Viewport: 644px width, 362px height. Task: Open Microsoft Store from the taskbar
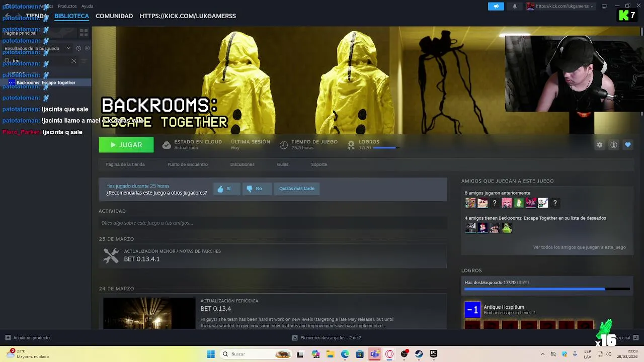point(360,354)
